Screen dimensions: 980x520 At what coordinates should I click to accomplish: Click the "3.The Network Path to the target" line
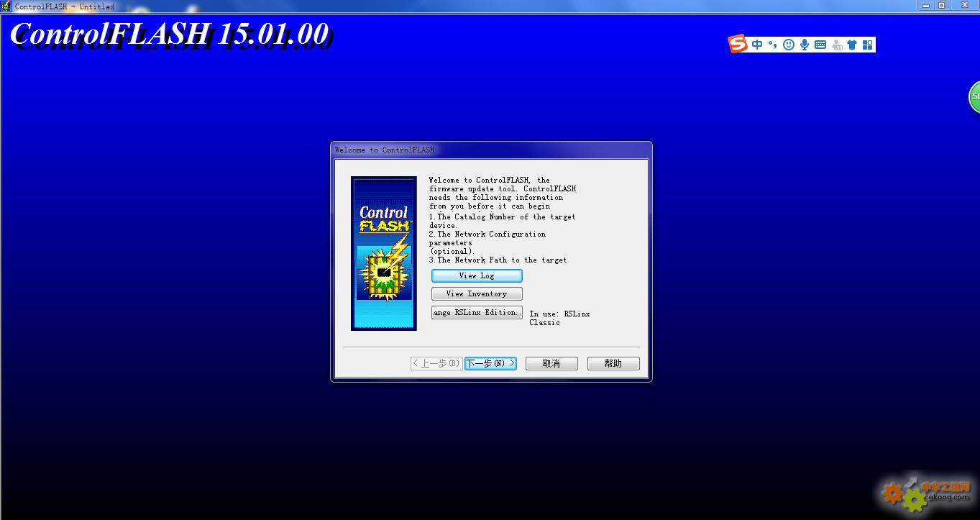[498, 260]
